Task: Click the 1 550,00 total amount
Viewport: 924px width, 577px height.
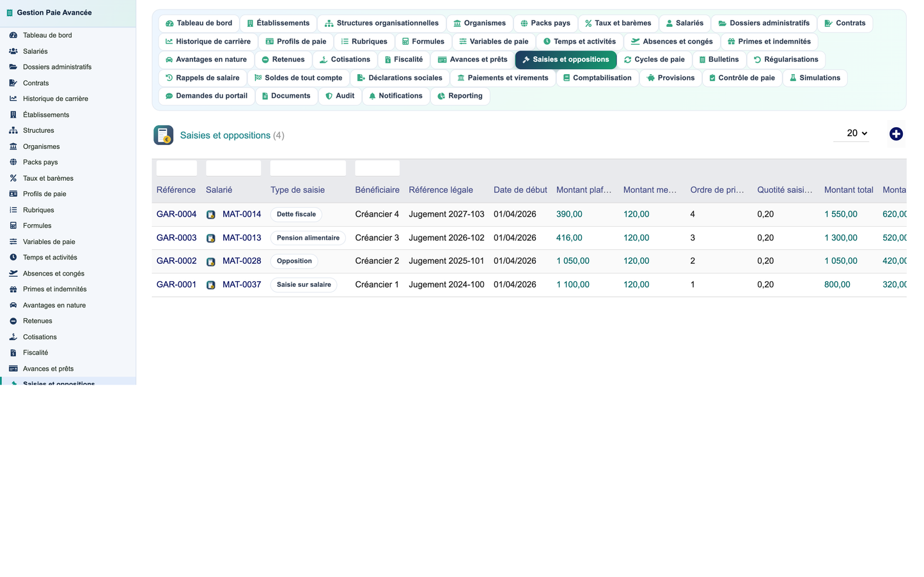Action: click(x=841, y=214)
